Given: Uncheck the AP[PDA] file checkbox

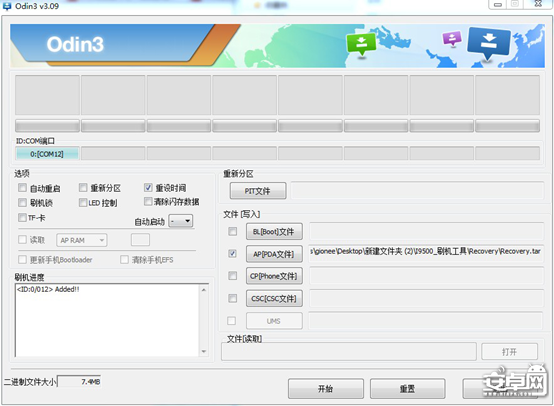Looking at the screenshot, I should click(232, 253).
